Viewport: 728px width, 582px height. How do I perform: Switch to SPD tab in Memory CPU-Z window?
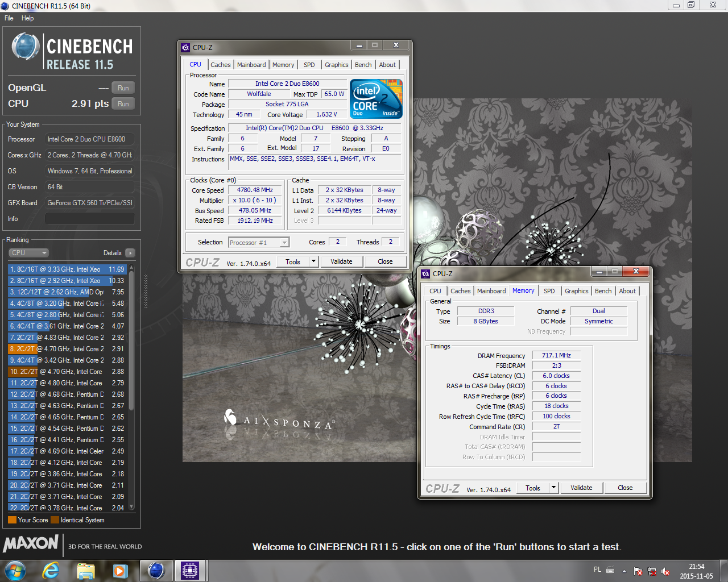click(549, 291)
